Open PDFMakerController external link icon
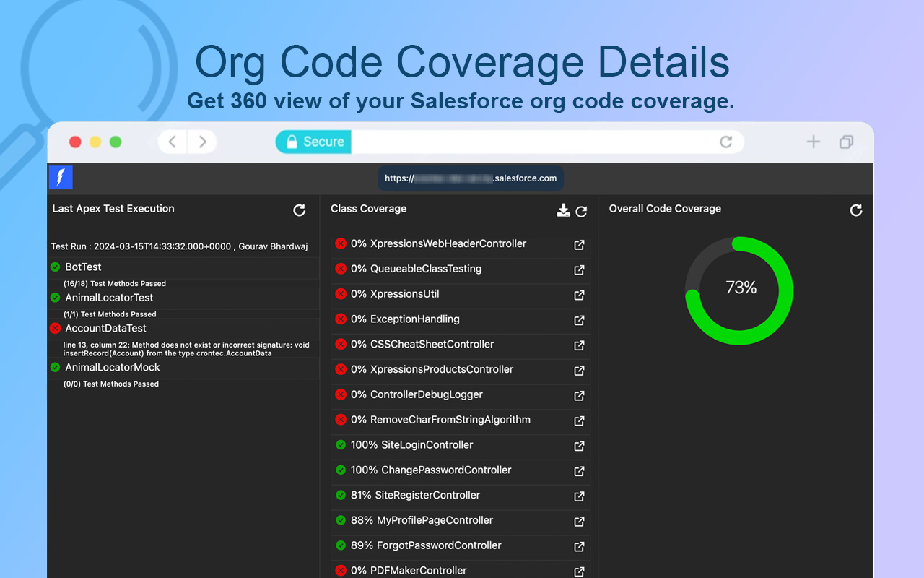 (579, 571)
